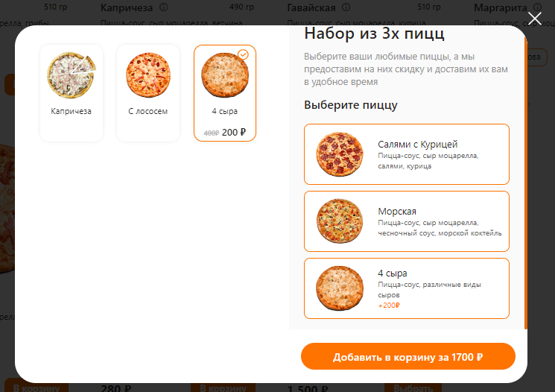Click Морская pizza thumbnail
This screenshot has height=392, width=555.
click(340, 221)
